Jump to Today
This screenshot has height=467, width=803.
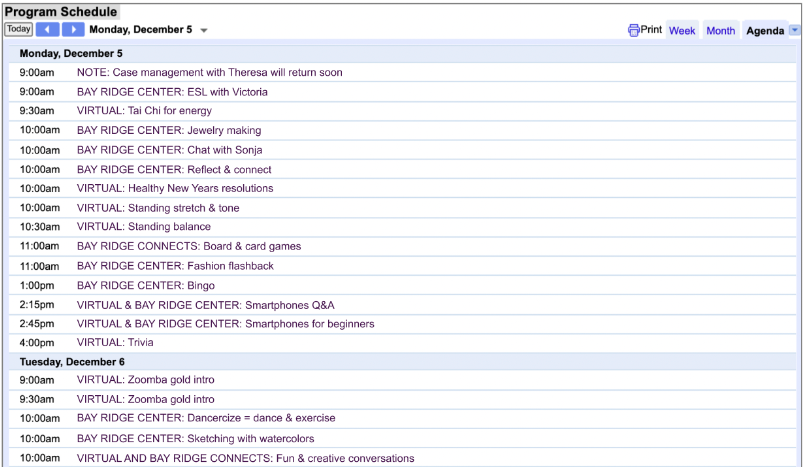coord(19,29)
